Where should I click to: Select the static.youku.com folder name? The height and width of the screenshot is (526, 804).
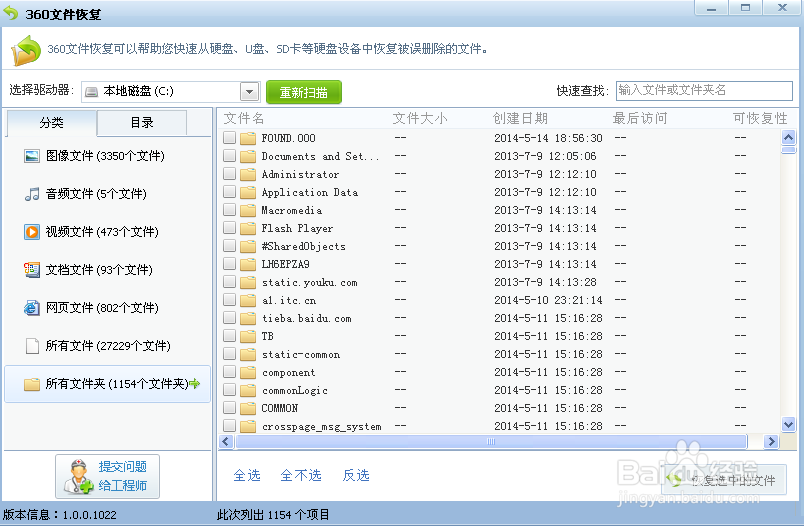click(310, 282)
